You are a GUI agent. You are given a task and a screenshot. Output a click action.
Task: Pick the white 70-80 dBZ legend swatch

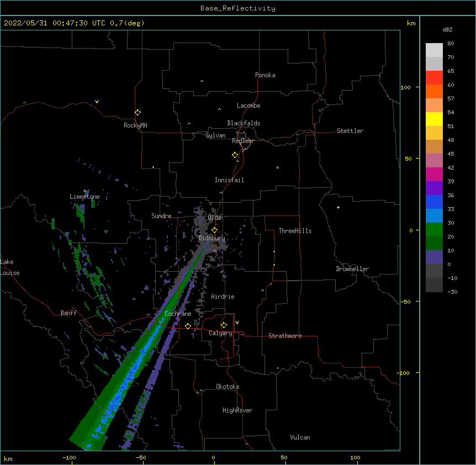click(x=434, y=50)
